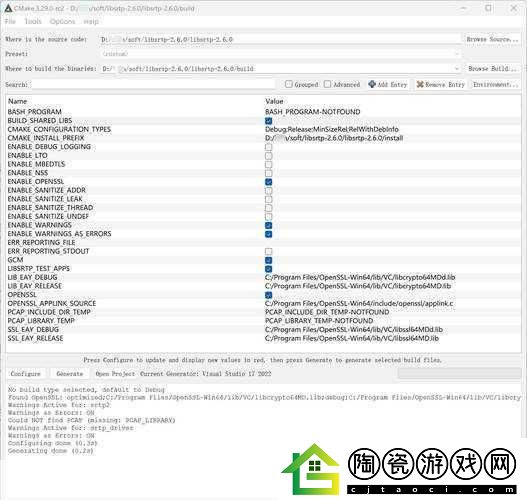Screen dimensions: 527x500
Task: Click 'Could NOT find PCAP' log line
Action: 91,420
